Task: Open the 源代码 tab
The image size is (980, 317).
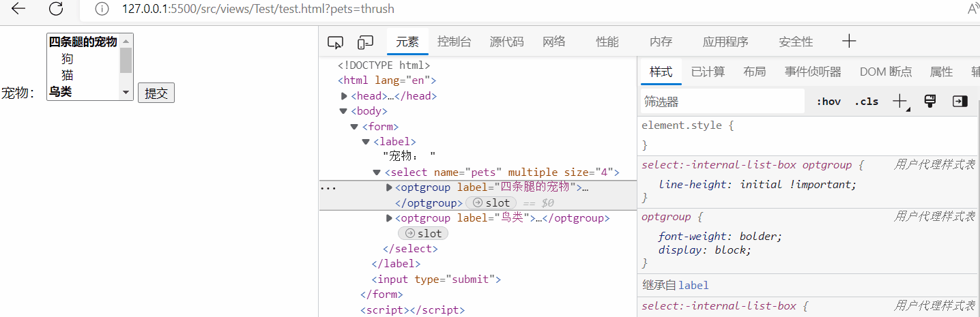Action: (x=507, y=42)
